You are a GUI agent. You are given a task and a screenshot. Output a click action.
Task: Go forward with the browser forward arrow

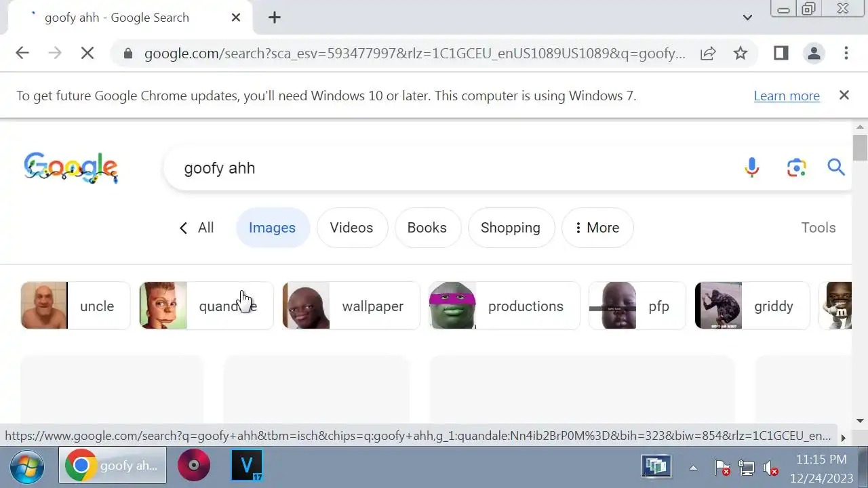tap(55, 53)
